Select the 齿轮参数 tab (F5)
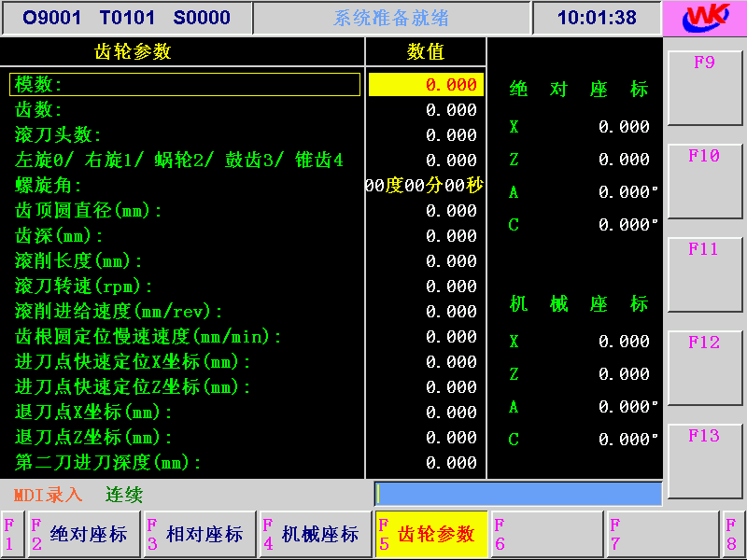The image size is (747, 560). (431, 534)
